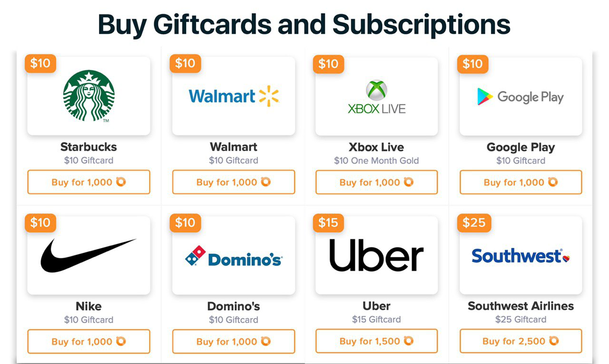Click the Starbucks siren logo

pos(89,97)
